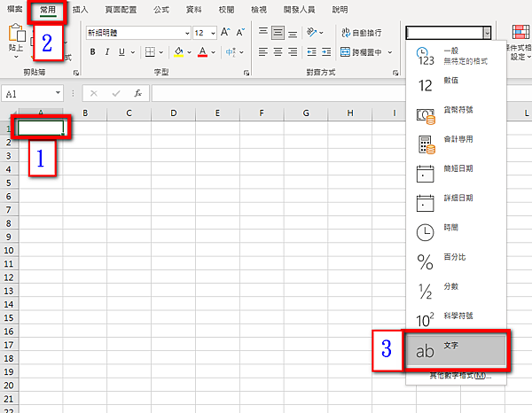Align text left
This screenshot has height=413, width=532.
263,52
